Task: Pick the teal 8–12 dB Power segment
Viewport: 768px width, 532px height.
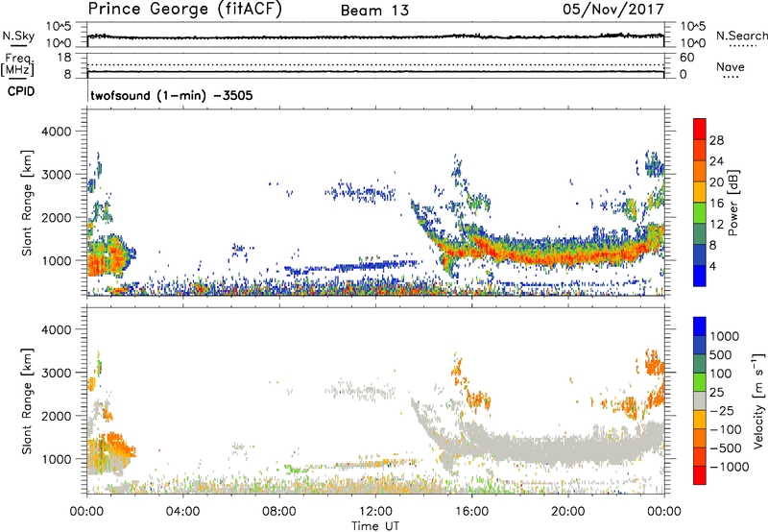Action: click(x=700, y=233)
